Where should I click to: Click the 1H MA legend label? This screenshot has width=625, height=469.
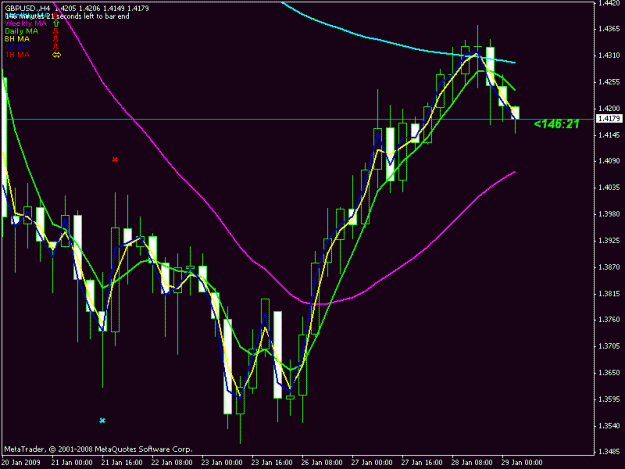pos(17,55)
